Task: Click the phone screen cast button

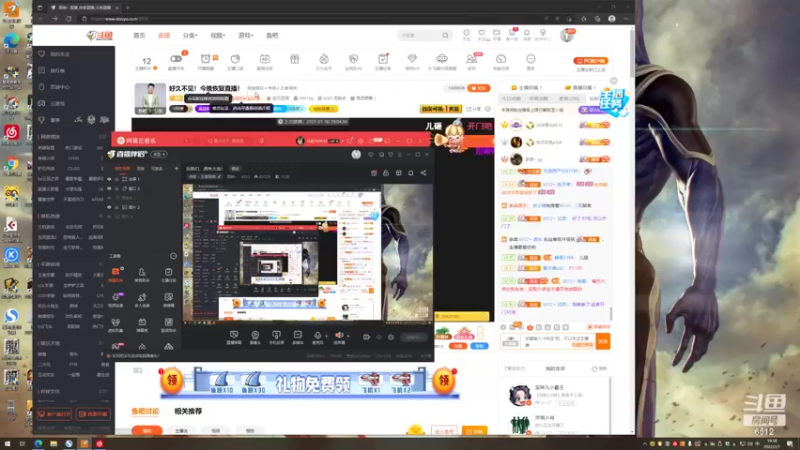Action: pos(276,337)
